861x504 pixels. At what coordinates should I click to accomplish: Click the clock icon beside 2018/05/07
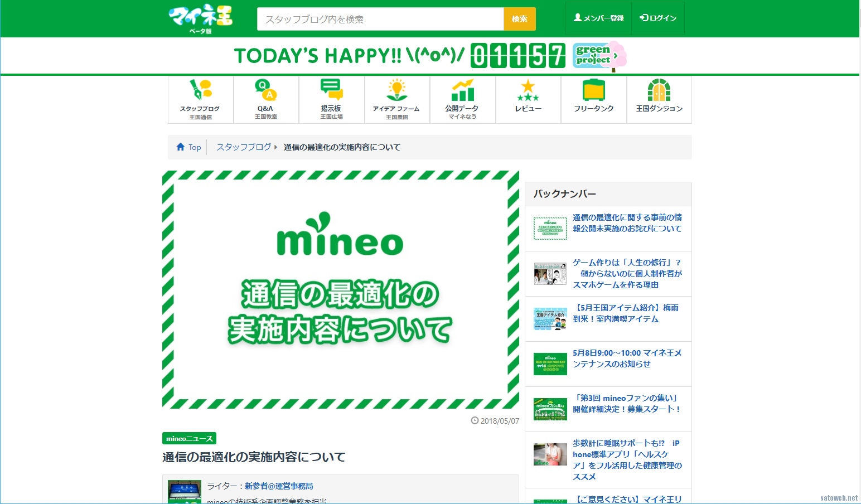[475, 420]
